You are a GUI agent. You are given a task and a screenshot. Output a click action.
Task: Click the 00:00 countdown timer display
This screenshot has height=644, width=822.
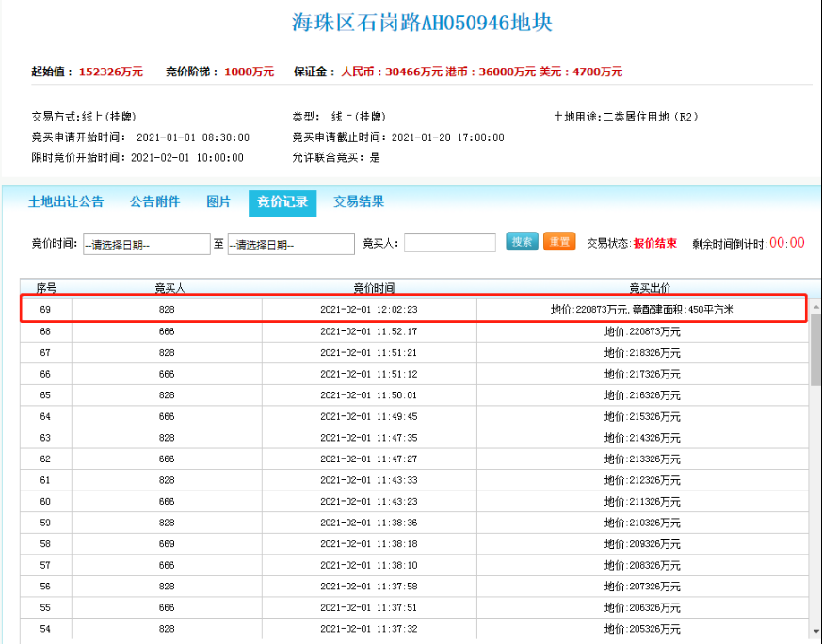tap(788, 242)
